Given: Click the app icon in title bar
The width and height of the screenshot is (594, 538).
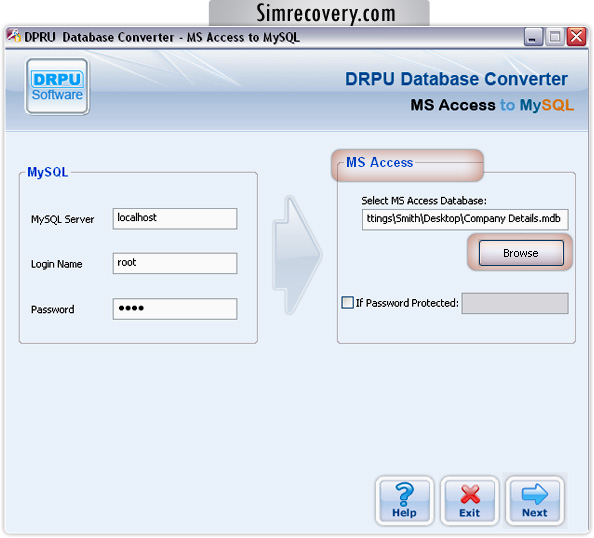Looking at the screenshot, I should pos(14,36).
